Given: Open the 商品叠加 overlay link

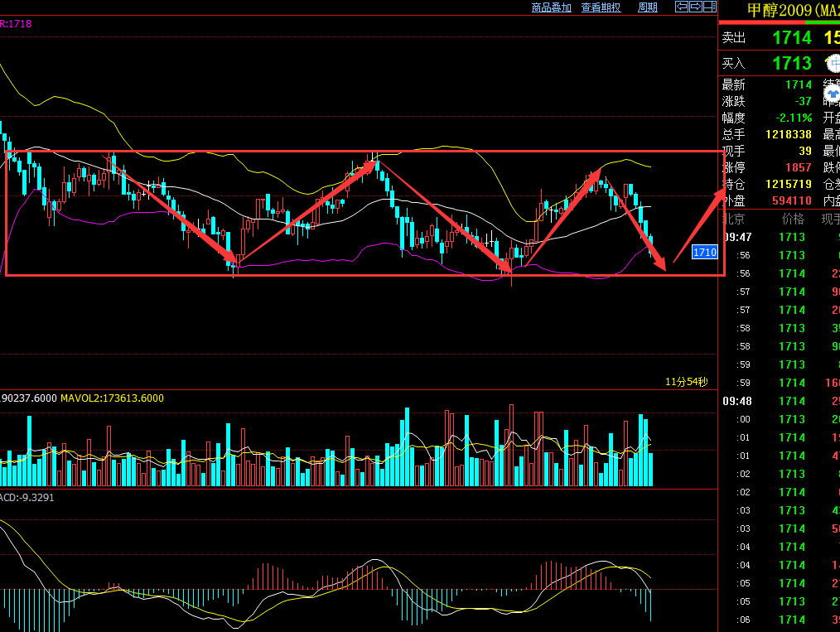Looking at the screenshot, I should point(551,7).
